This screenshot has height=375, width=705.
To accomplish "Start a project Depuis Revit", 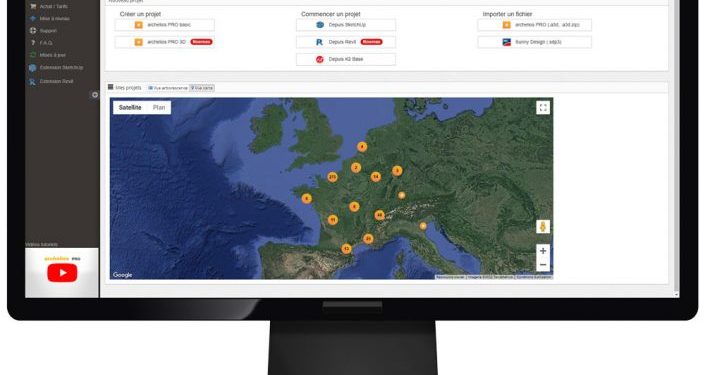I will point(346,42).
